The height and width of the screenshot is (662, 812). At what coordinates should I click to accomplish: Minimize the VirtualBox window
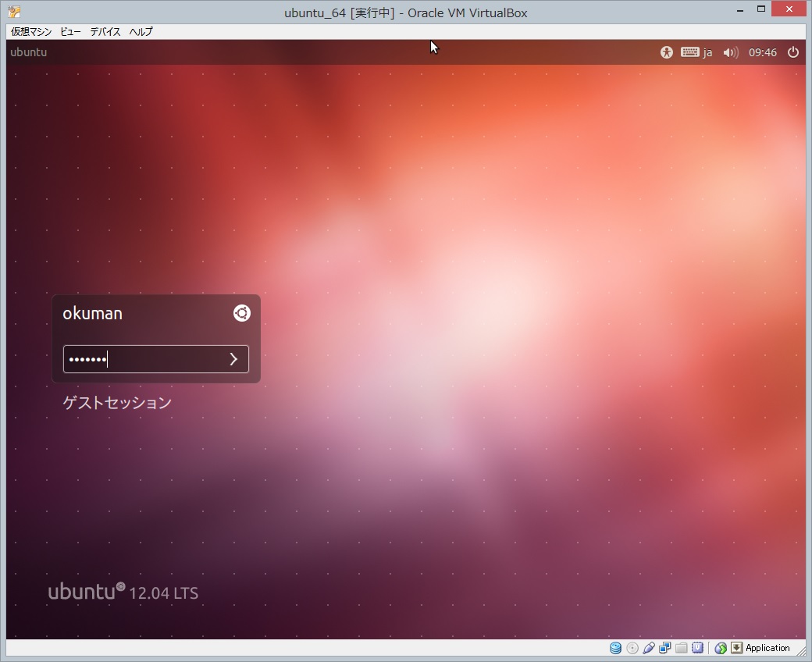point(740,9)
